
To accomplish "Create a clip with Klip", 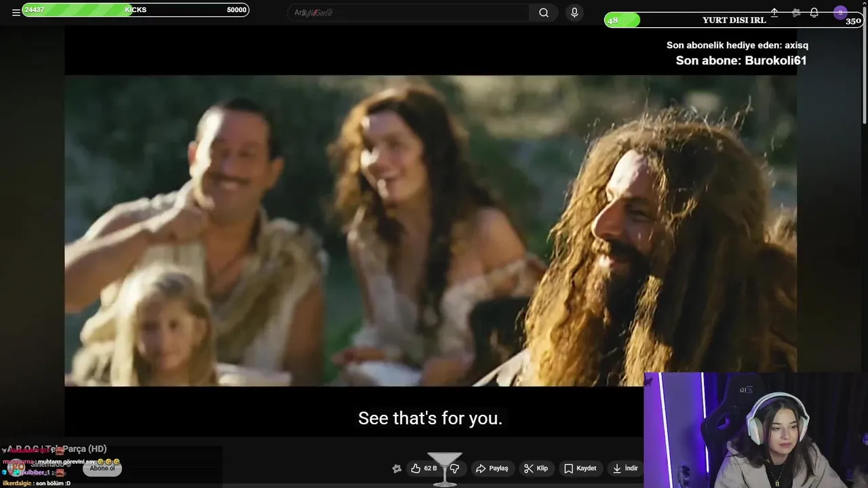I will (536, 468).
